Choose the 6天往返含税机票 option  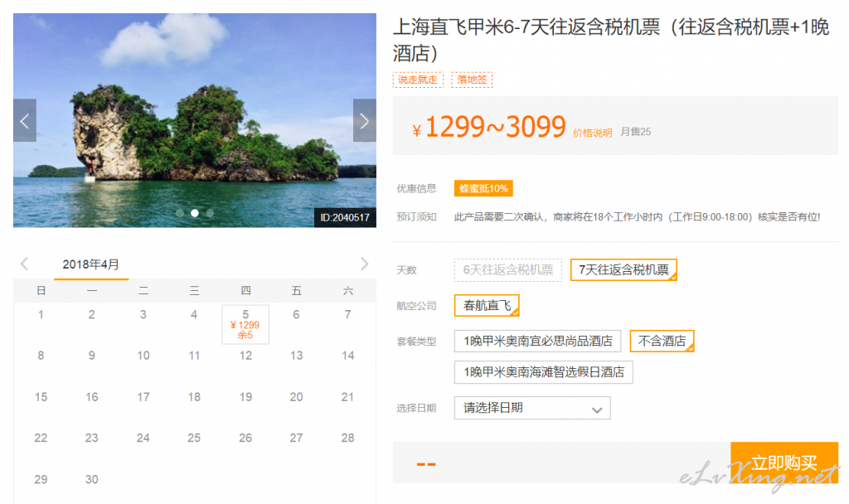tap(508, 270)
